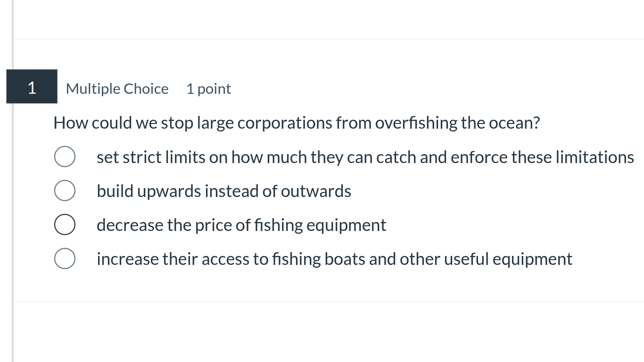Image resolution: width=644 pixels, height=362 pixels.
Task: Click the 'Multiple Choice' question type label
Action: pos(117,89)
